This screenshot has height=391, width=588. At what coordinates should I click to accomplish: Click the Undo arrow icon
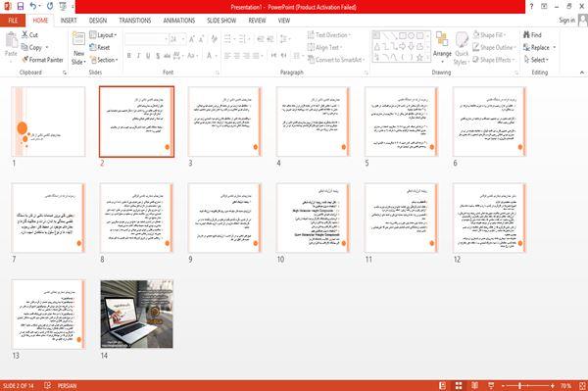click(32, 7)
